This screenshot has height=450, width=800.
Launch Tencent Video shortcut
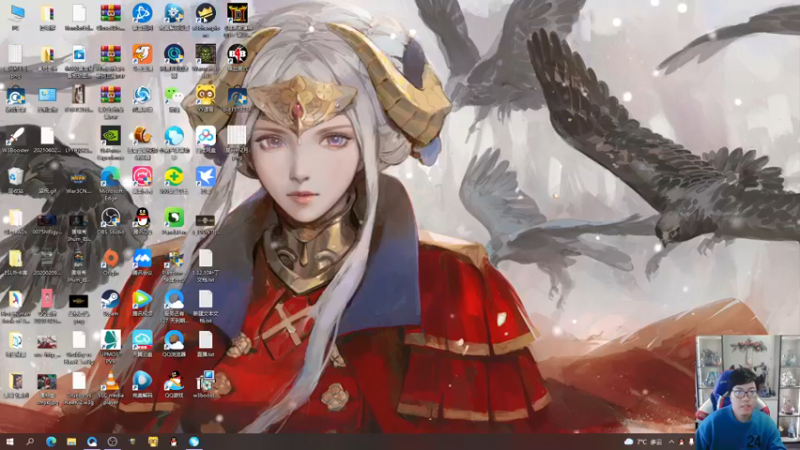pyautogui.click(x=142, y=299)
